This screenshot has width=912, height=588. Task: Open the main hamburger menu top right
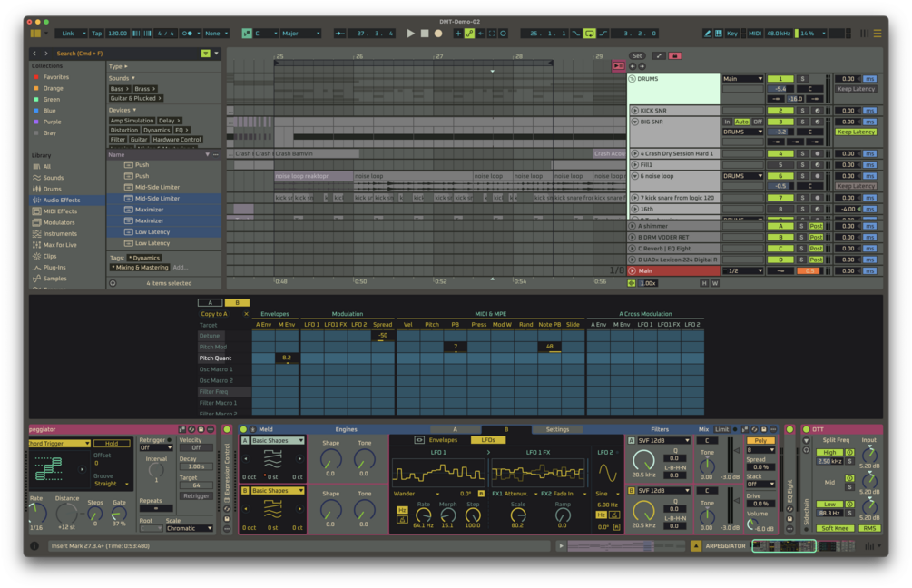pyautogui.click(x=878, y=34)
